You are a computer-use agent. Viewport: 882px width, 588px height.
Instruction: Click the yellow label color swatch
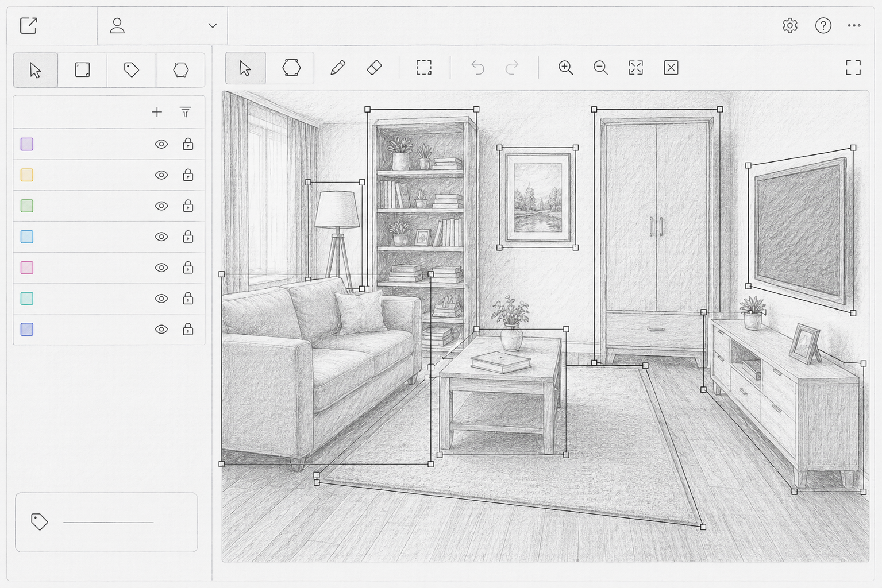[x=27, y=175]
